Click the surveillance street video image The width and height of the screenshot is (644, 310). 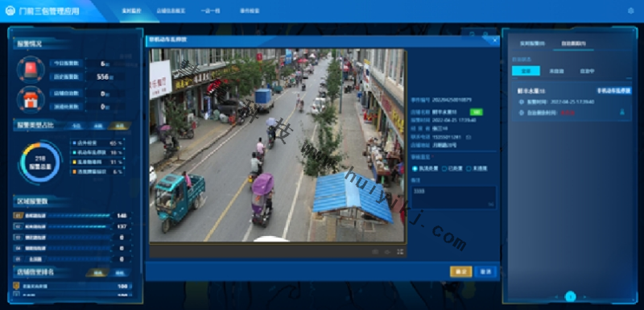(277, 146)
